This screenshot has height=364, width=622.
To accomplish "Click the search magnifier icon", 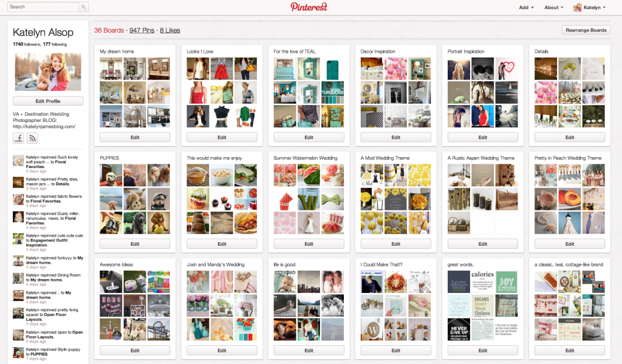I will click(84, 7).
